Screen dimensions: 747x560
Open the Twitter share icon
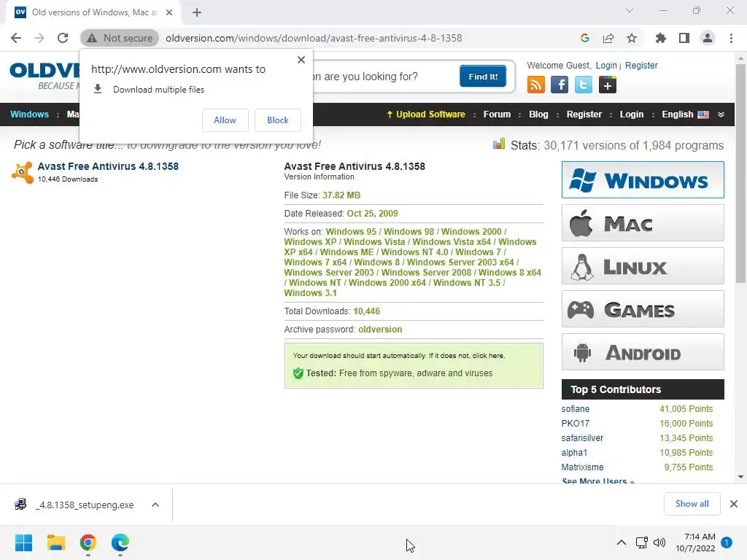click(583, 85)
